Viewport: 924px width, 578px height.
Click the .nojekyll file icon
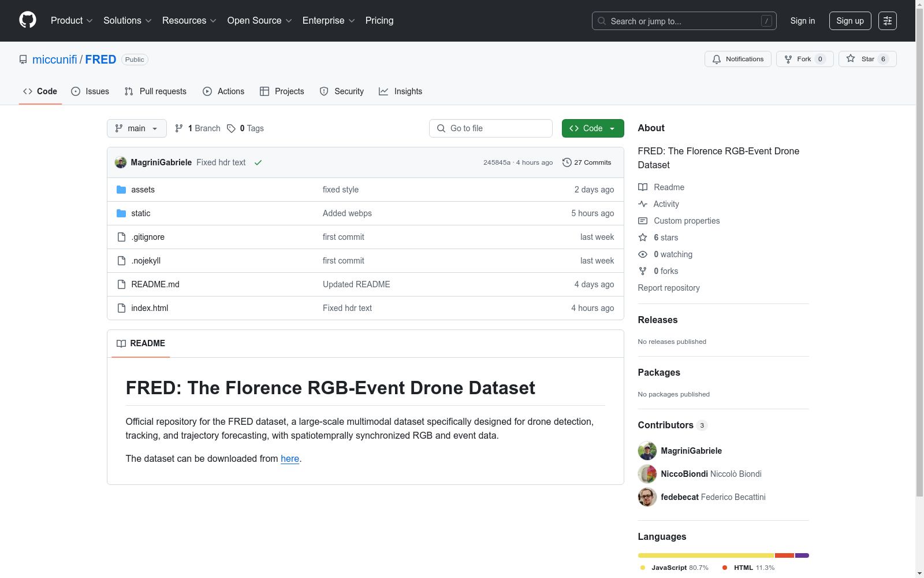point(121,261)
